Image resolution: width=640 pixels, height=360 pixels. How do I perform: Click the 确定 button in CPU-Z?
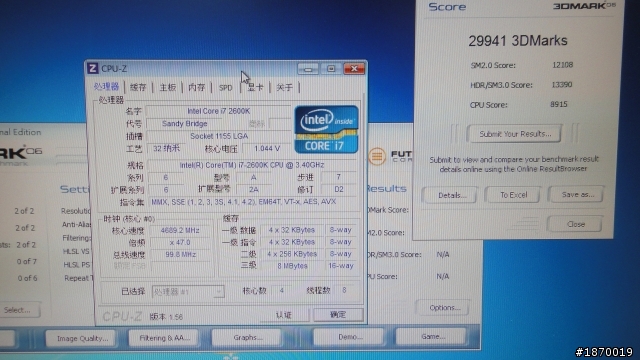(x=338, y=314)
